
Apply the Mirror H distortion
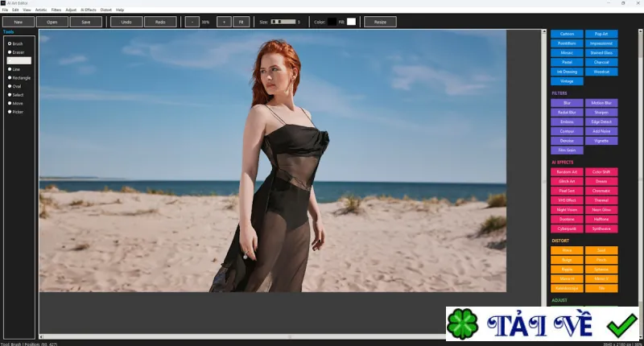click(x=567, y=278)
